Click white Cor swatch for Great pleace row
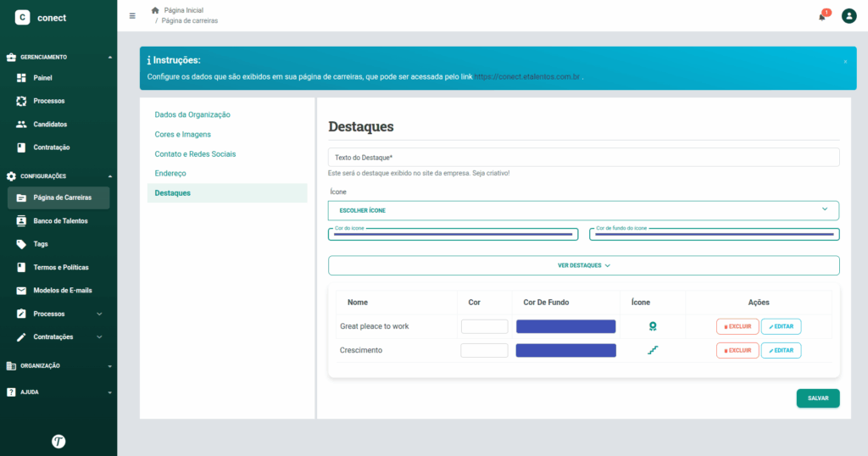The height and width of the screenshot is (456, 868). [x=484, y=326]
